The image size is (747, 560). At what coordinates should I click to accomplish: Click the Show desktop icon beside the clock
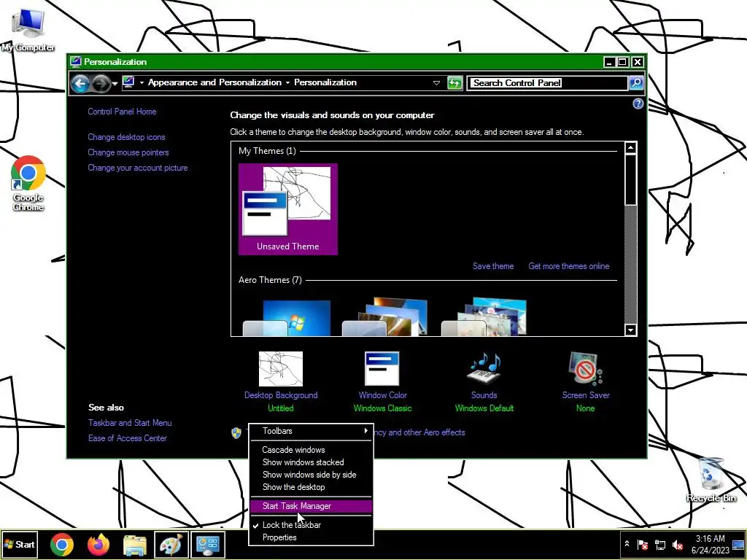coord(738,544)
